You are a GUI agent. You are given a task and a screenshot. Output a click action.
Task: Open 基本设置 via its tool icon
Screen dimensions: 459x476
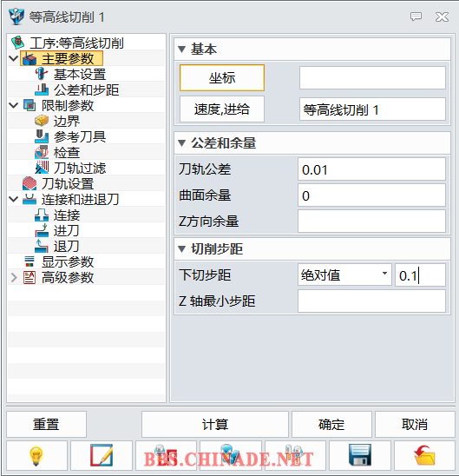pyautogui.click(x=42, y=74)
